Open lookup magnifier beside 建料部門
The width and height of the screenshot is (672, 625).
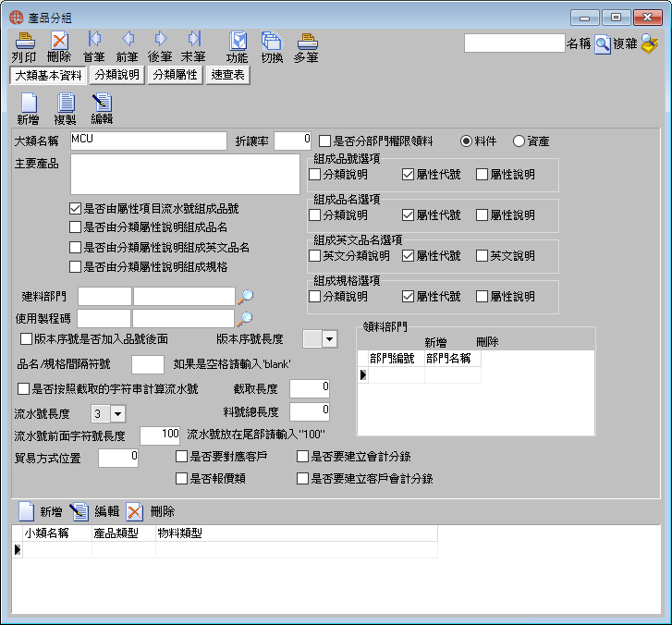point(246,296)
